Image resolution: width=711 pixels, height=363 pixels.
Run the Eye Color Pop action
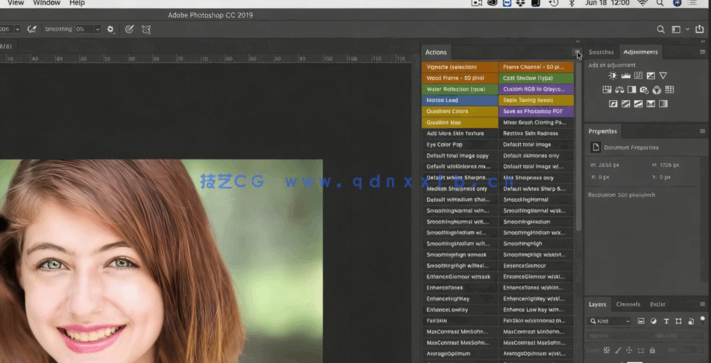click(x=460, y=145)
